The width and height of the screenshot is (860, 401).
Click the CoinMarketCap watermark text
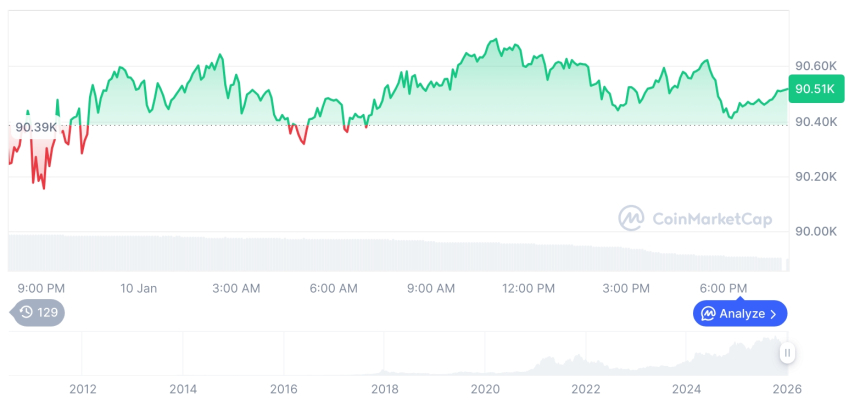pyautogui.click(x=711, y=218)
